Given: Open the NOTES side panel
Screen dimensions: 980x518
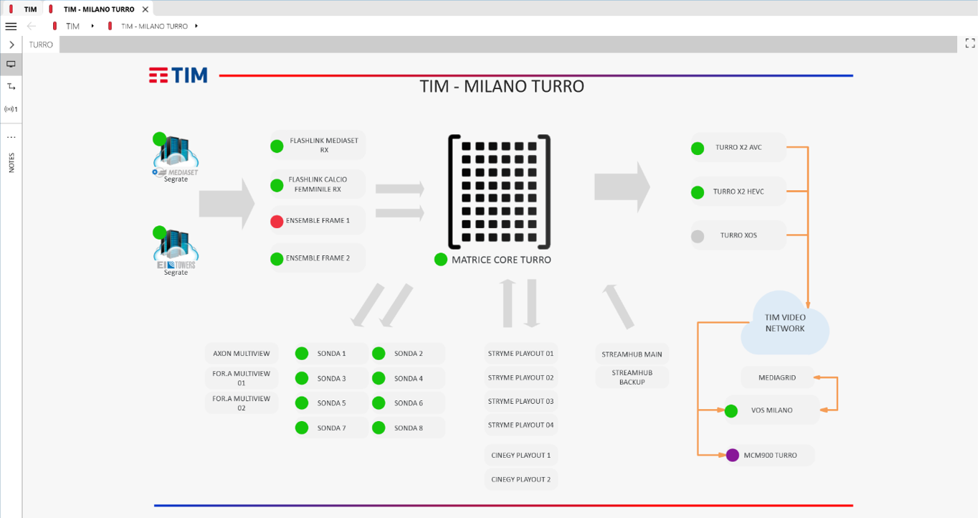Looking at the screenshot, I should (11, 162).
